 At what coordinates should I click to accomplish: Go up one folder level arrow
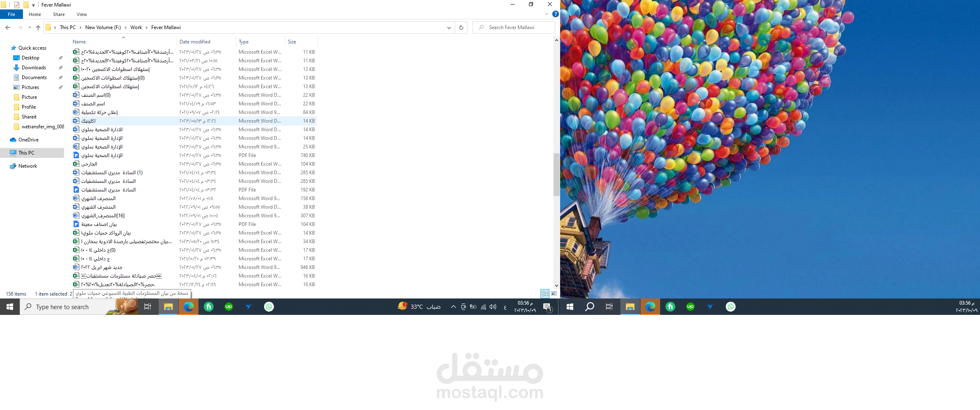tap(38, 27)
